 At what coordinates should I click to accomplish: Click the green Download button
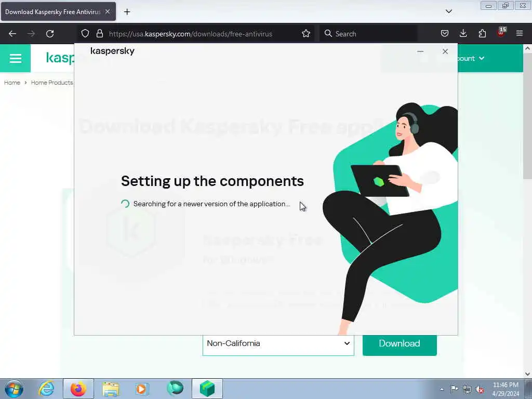[x=400, y=344]
